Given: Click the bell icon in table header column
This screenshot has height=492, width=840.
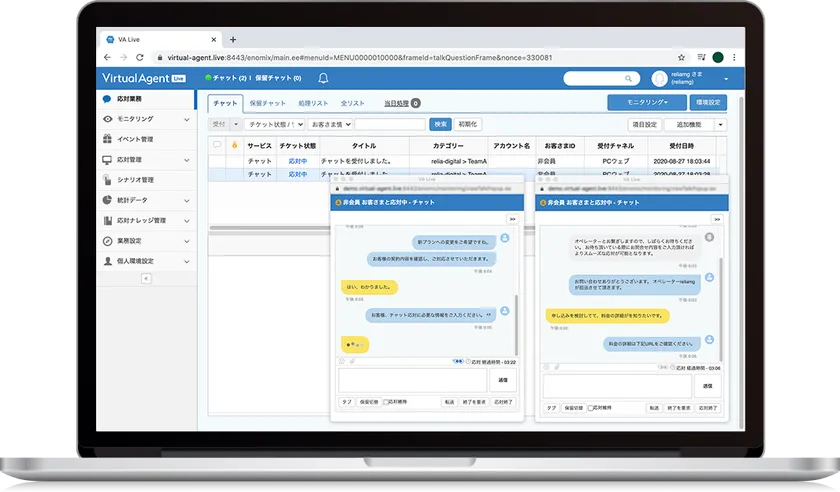Looking at the screenshot, I should 234,145.
